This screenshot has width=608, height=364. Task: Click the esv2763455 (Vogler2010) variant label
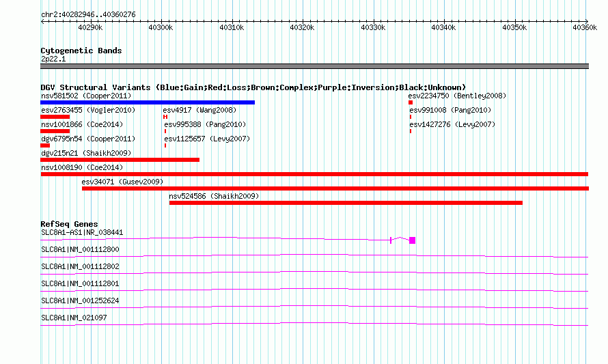click(x=88, y=110)
